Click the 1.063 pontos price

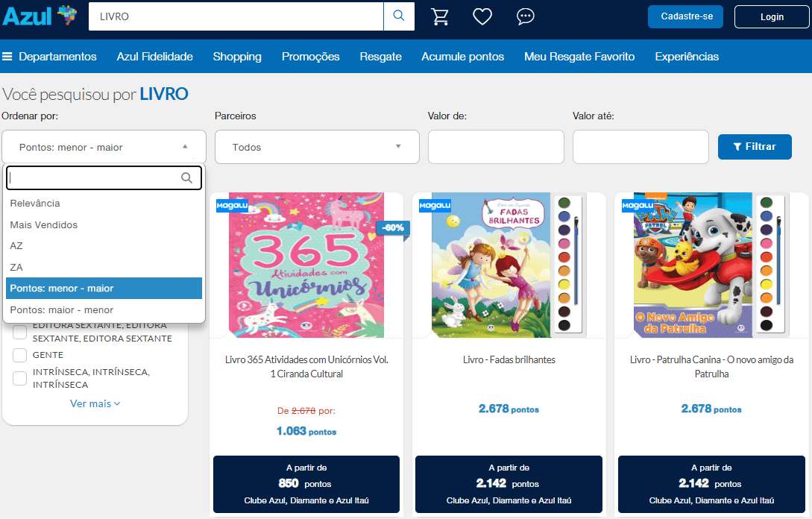pyautogui.click(x=306, y=431)
